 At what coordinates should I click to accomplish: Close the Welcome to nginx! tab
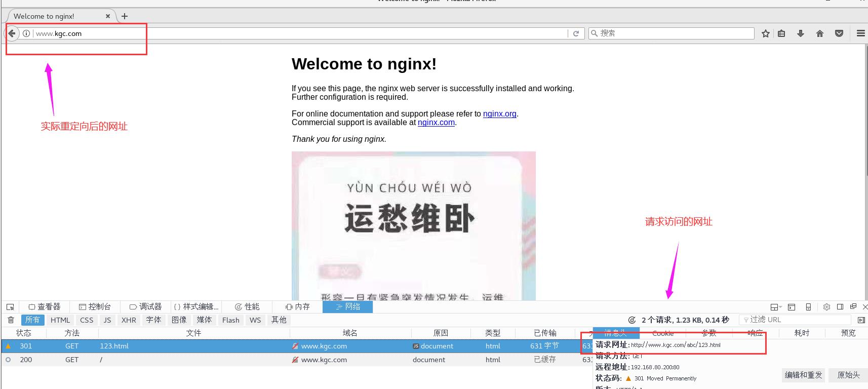[x=108, y=16]
